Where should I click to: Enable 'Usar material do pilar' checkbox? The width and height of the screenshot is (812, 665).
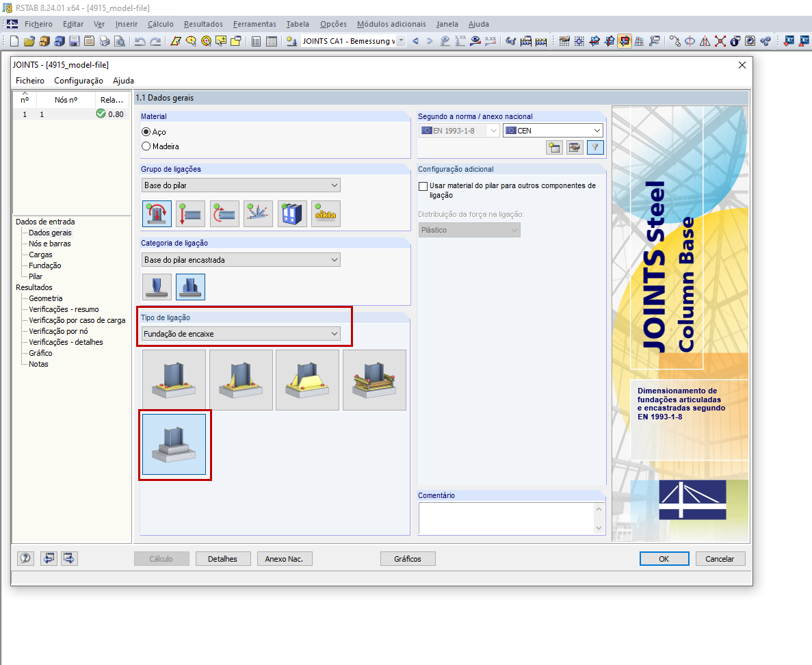point(423,186)
